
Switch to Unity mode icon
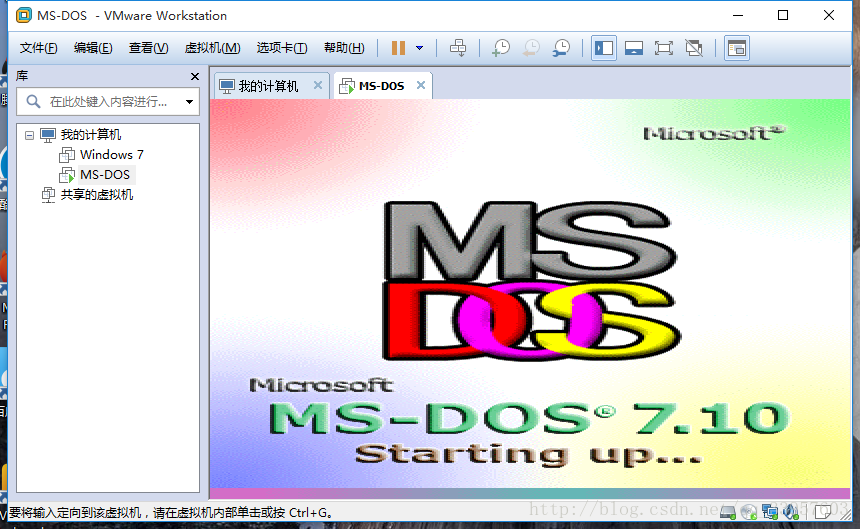[694, 48]
